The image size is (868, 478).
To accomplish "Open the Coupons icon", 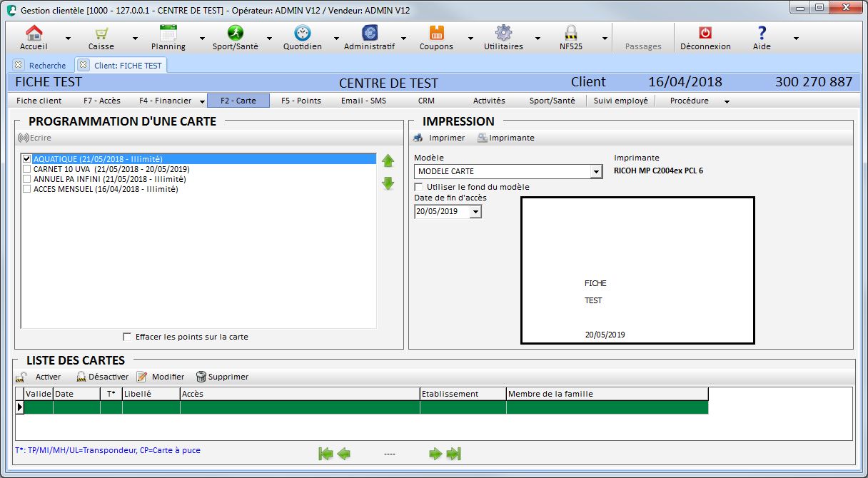I will tap(436, 34).
